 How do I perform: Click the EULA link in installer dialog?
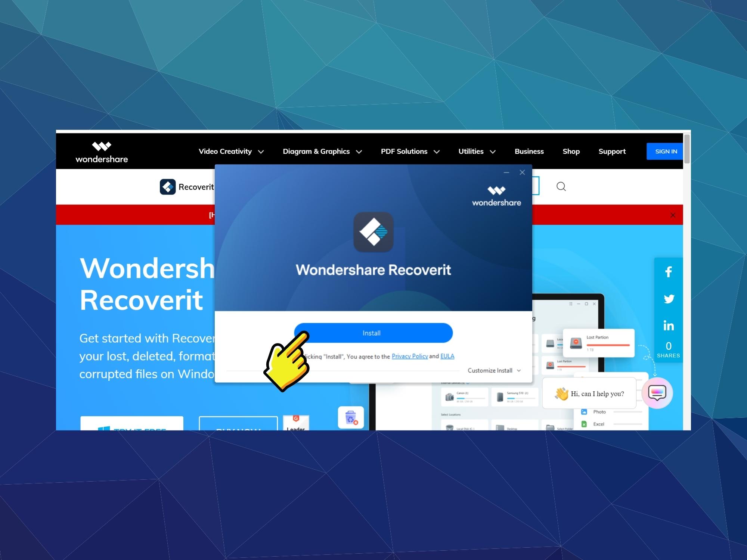coord(447,356)
